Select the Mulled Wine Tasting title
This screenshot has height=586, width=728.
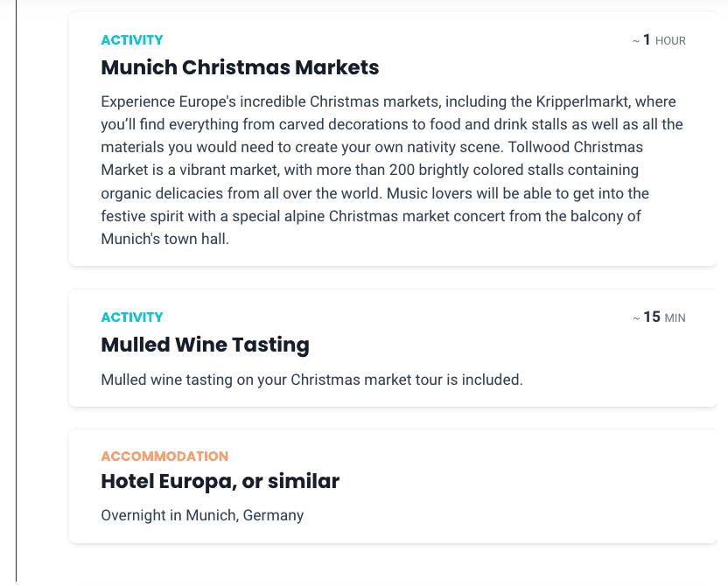(x=206, y=345)
